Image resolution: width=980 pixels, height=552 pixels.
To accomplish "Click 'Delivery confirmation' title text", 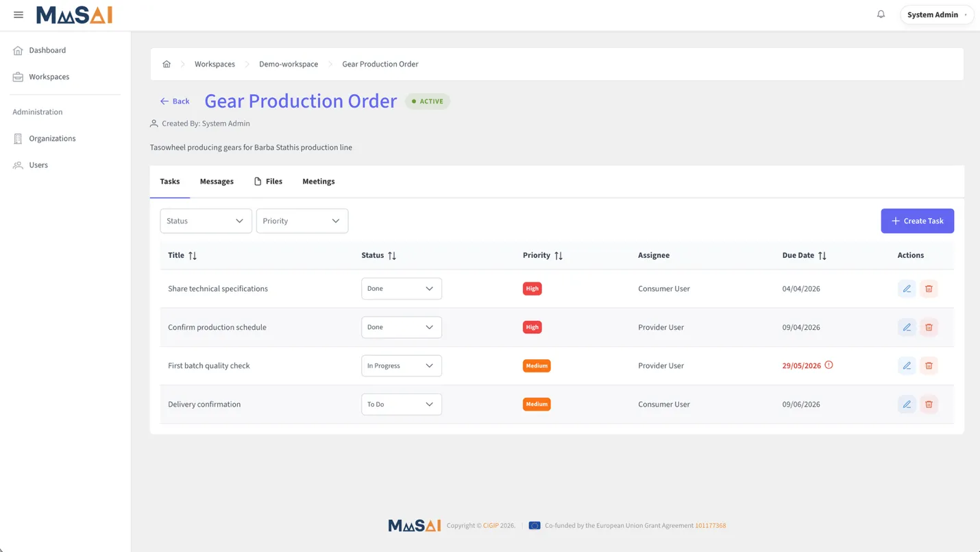I will coord(204,405).
